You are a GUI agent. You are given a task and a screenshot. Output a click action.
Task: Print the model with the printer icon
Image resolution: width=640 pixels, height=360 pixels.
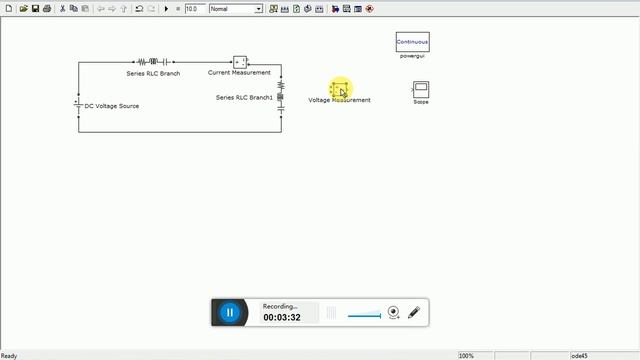tap(47, 9)
